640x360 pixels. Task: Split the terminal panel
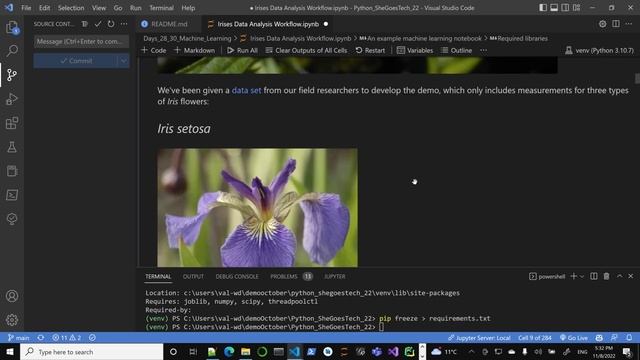pos(594,276)
